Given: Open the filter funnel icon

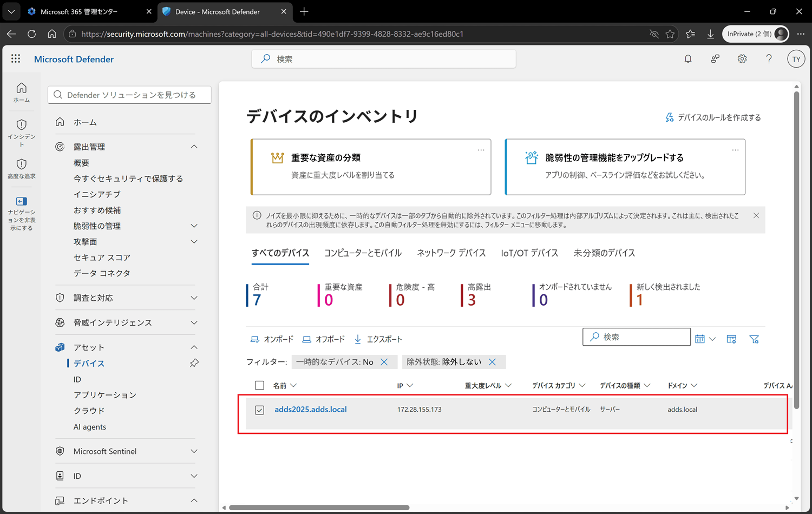Looking at the screenshot, I should [x=754, y=339].
